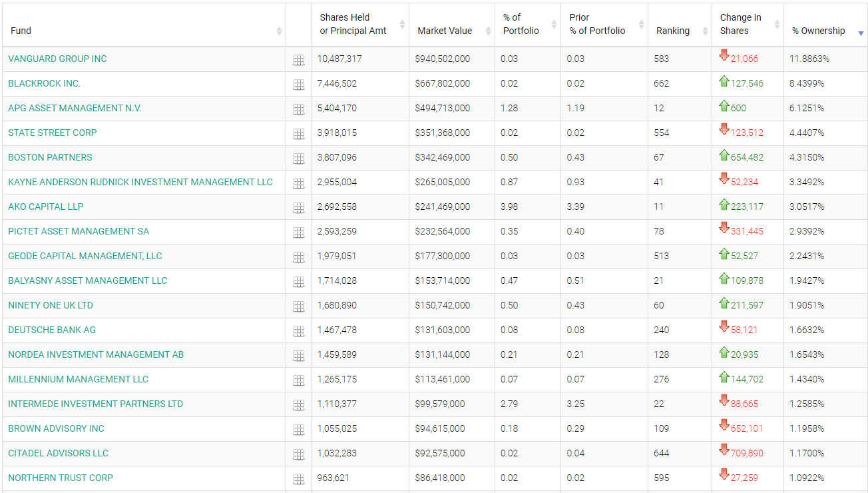Open APG ASSET MANAGEMENT N.V. link
The width and height of the screenshot is (868, 493).
pyautogui.click(x=75, y=108)
